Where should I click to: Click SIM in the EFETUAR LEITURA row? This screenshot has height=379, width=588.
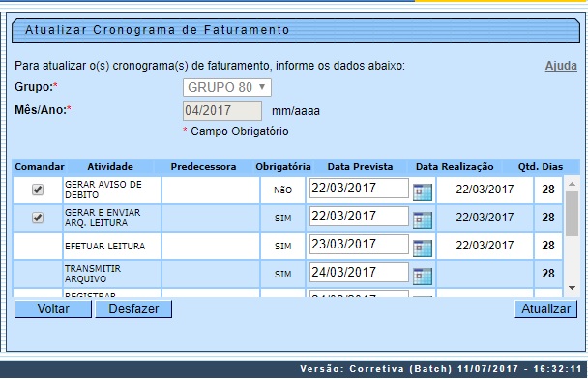point(282,247)
